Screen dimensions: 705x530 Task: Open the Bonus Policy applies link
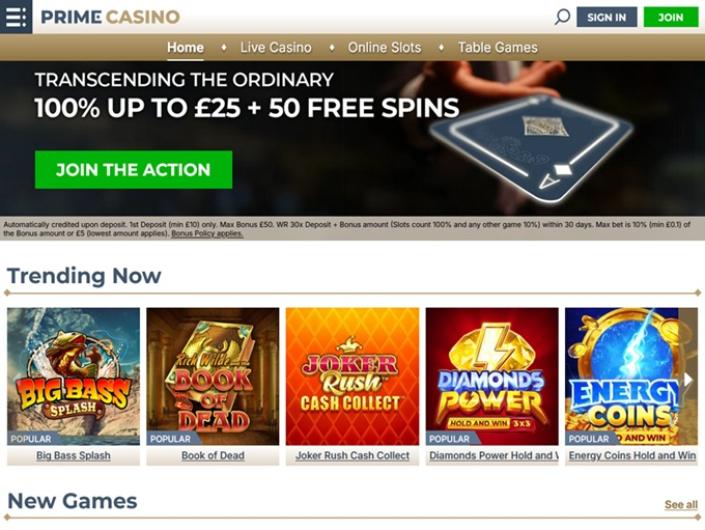[x=207, y=234]
